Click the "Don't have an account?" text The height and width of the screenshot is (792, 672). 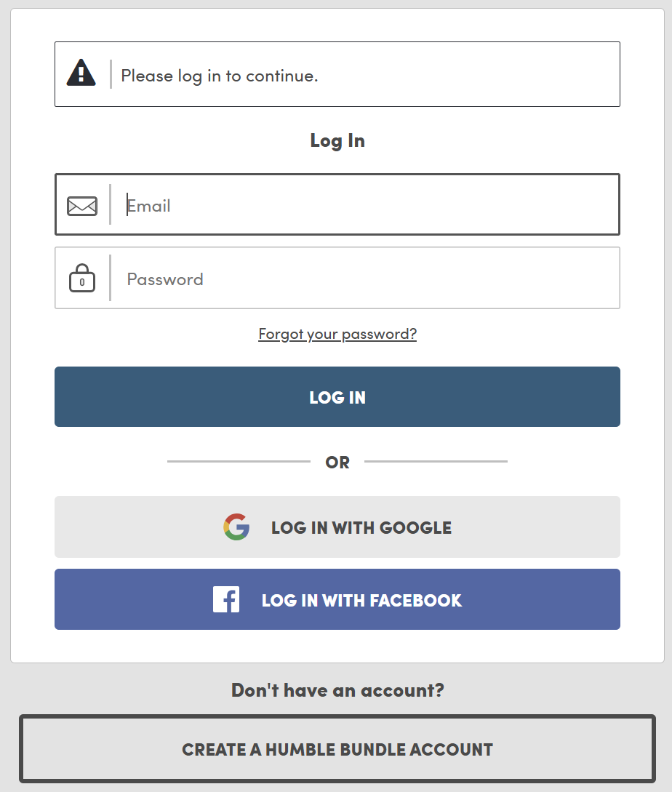tap(337, 690)
